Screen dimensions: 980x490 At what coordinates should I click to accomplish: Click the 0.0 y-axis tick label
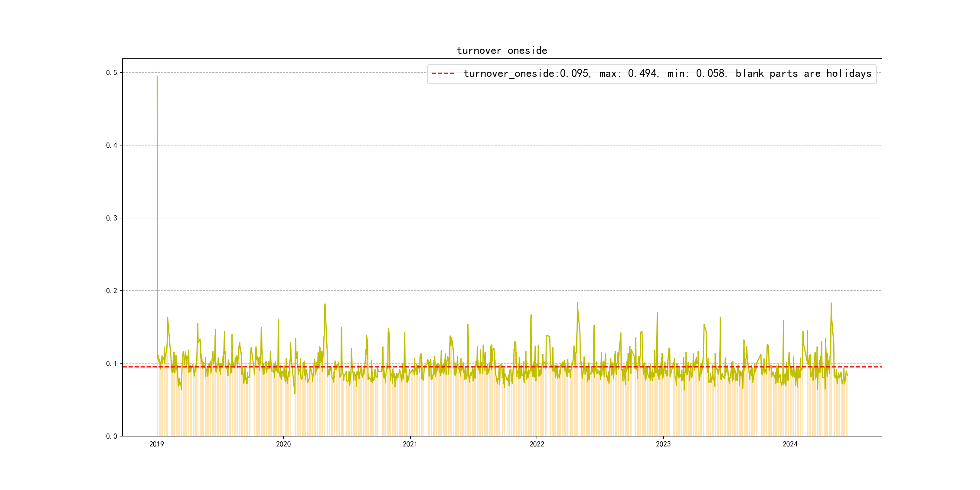pyautogui.click(x=112, y=436)
